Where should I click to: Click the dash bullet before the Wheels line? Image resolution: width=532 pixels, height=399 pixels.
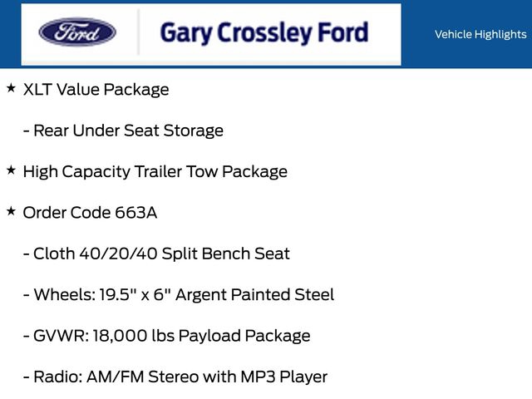[27, 295]
